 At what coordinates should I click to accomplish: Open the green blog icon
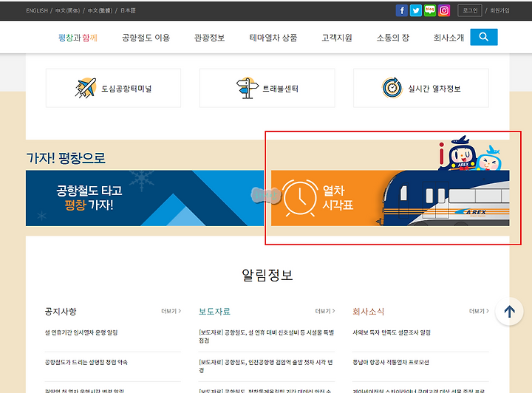pos(430,10)
